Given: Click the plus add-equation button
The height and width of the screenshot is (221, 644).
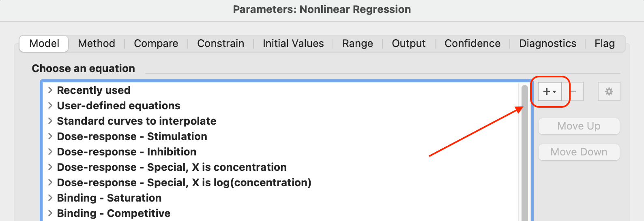Looking at the screenshot, I should pos(550,92).
